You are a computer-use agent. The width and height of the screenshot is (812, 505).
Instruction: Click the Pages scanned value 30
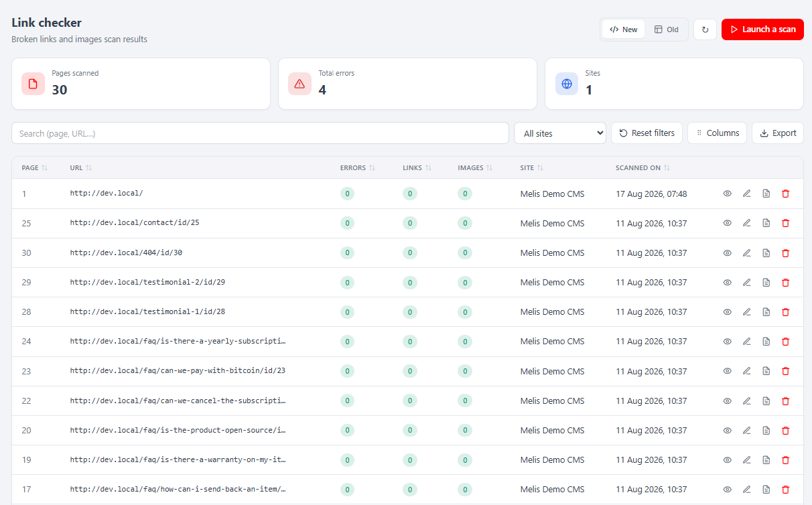coord(60,90)
